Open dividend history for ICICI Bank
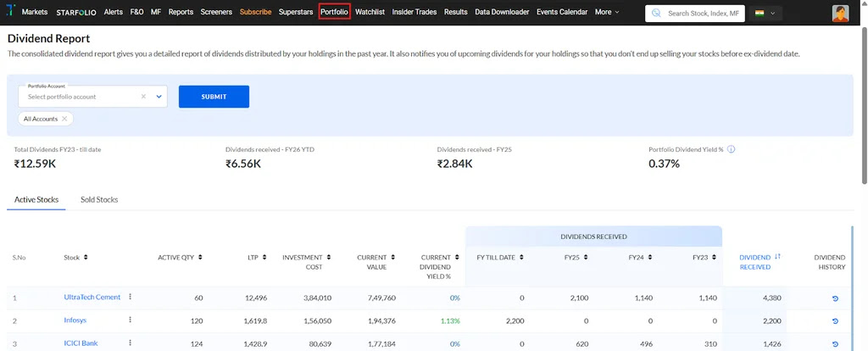 pyautogui.click(x=835, y=344)
